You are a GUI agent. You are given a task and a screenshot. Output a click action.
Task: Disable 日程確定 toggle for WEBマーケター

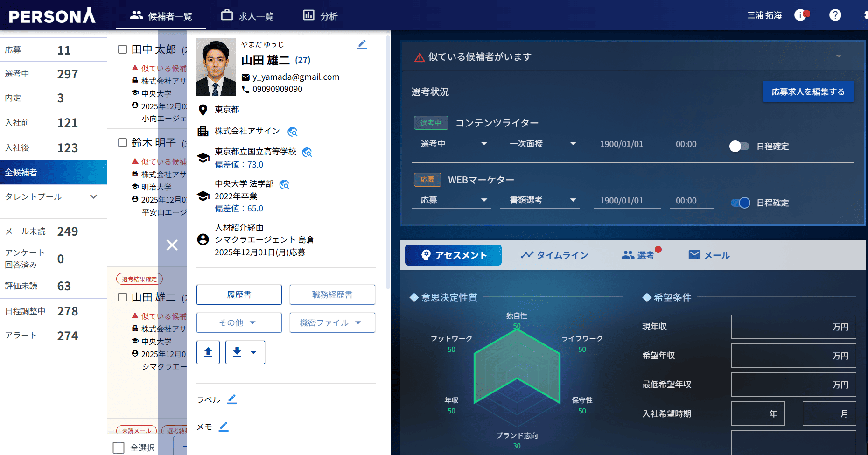(x=740, y=203)
